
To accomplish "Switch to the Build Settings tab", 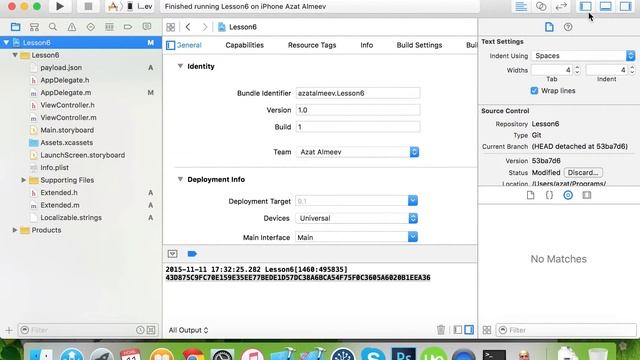I will [419, 45].
